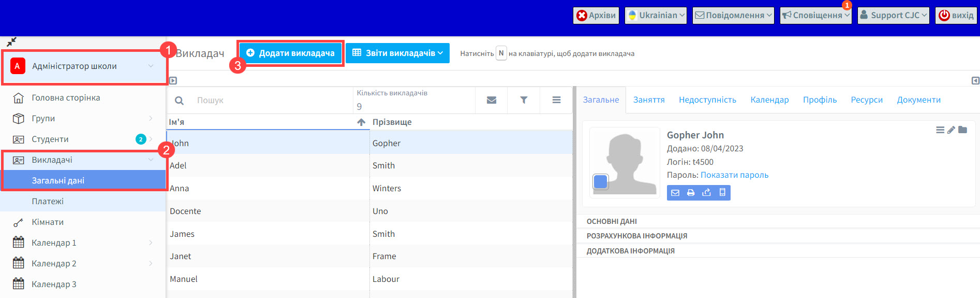Click the print icon under Gopher John
980x298 pixels.
point(691,193)
